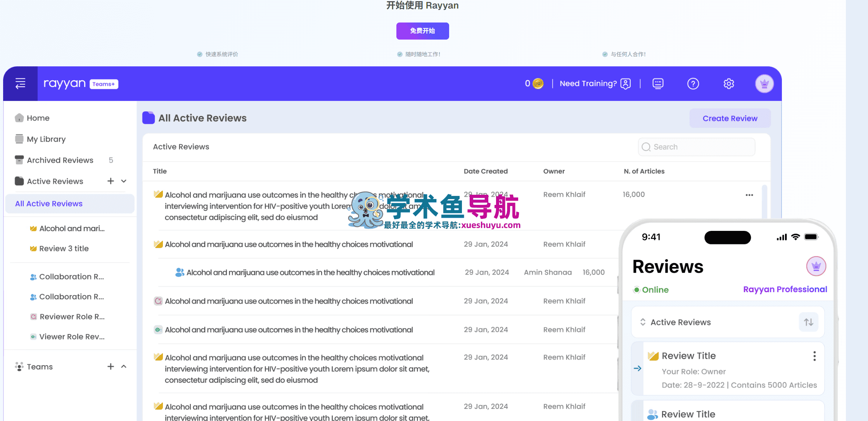This screenshot has width=868, height=421.
Task: Sort by the N. of Articles column header
Action: click(x=644, y=171)
